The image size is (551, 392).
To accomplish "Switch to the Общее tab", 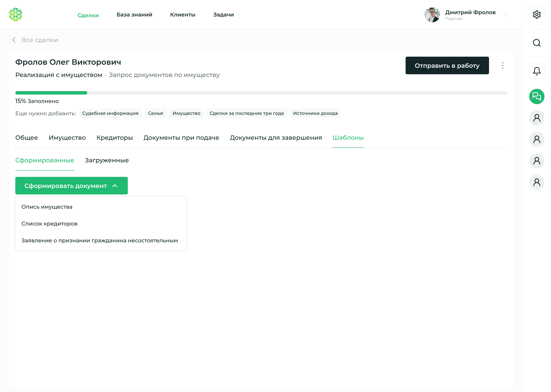I will pos(27,138).
